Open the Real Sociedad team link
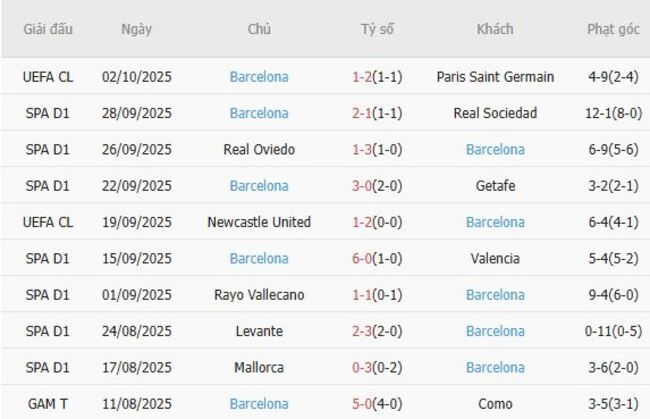 (x=495, y=113)
